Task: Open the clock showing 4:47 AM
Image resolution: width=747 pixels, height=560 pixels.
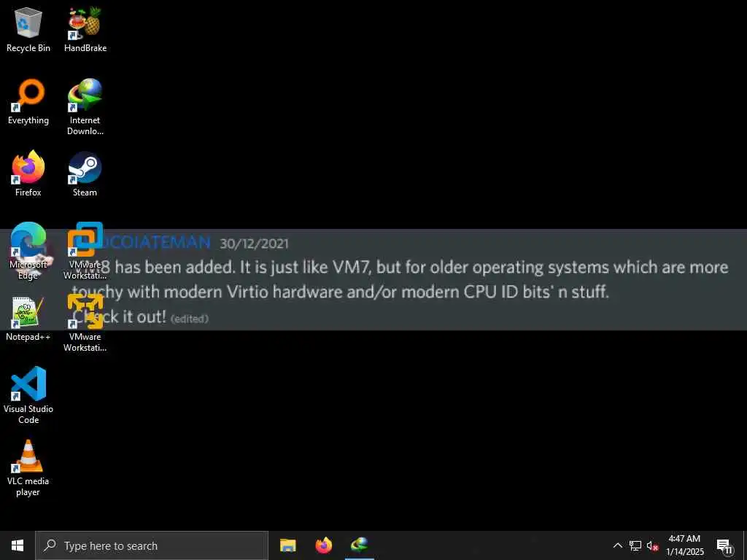Action: click(x=684, y=545)
